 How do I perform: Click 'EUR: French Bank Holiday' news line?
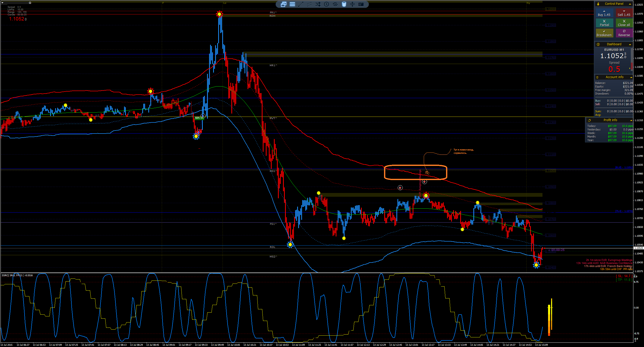point(608,266)
